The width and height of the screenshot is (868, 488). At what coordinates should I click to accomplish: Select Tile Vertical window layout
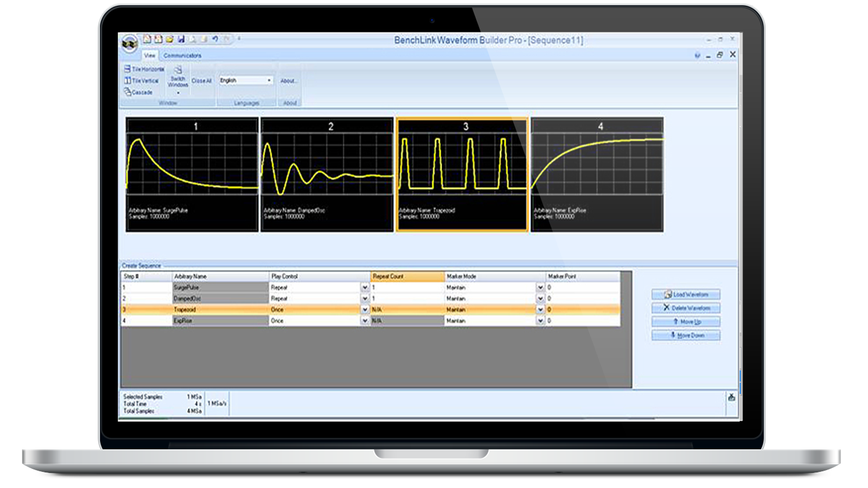[142, 81]
